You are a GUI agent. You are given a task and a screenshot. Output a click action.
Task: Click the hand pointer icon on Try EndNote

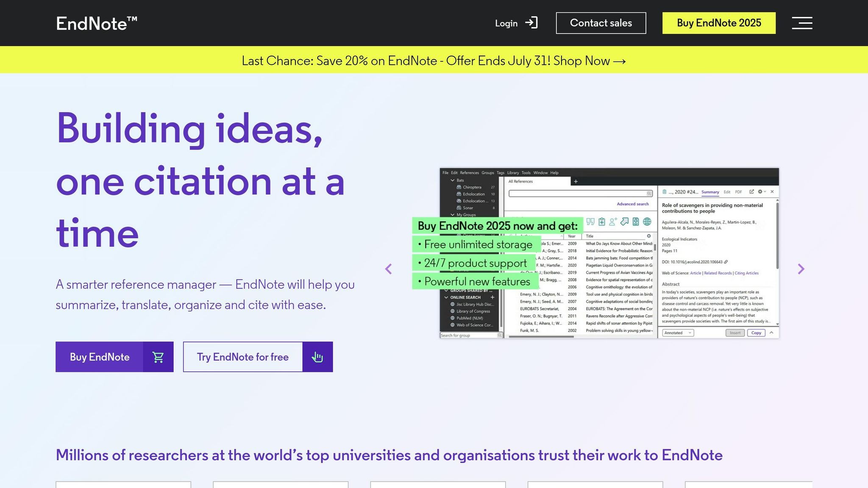point(317,357)
